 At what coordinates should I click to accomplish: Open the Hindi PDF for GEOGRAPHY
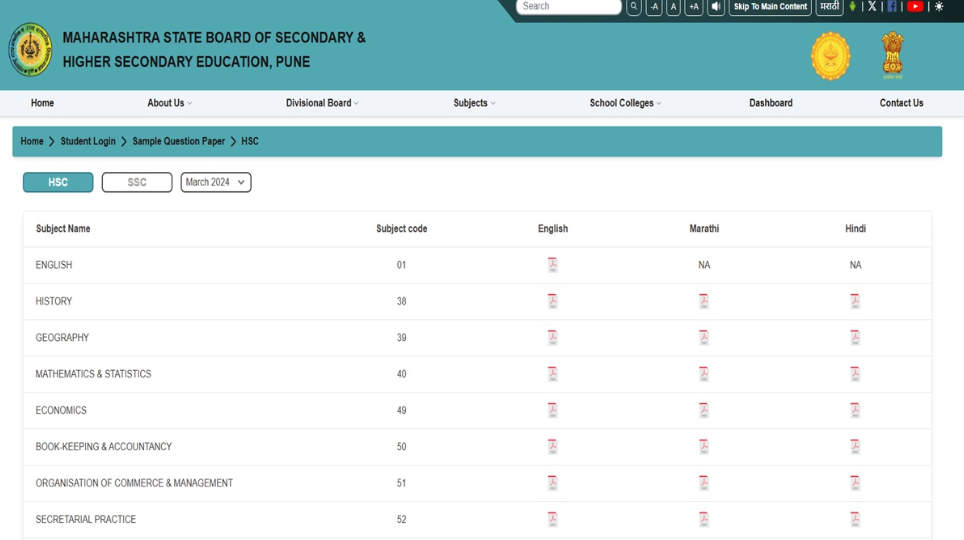[855, 338]
